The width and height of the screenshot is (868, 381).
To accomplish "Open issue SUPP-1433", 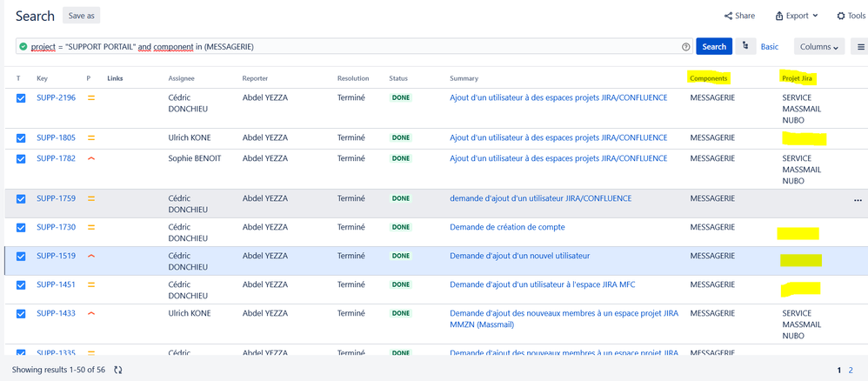I will [56, 313].
